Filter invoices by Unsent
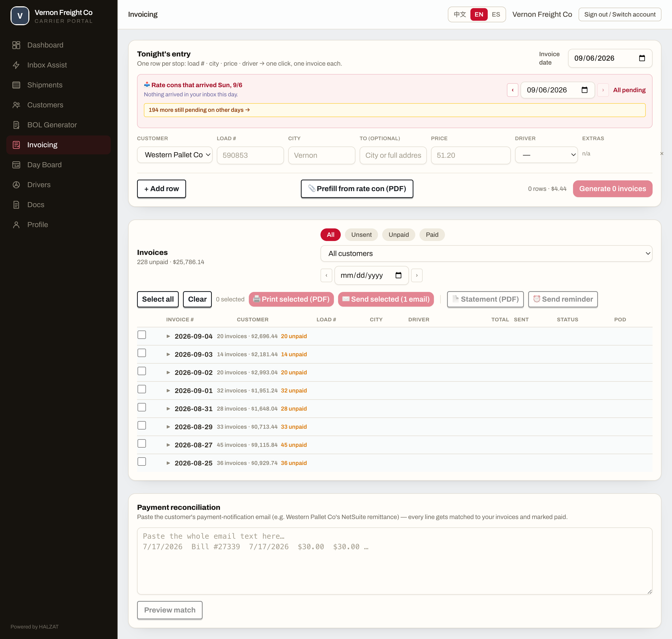 [361, 235]
